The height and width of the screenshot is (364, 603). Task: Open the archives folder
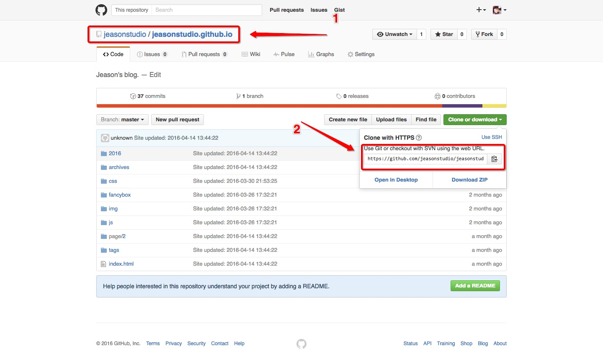click(x=119, y=167)
